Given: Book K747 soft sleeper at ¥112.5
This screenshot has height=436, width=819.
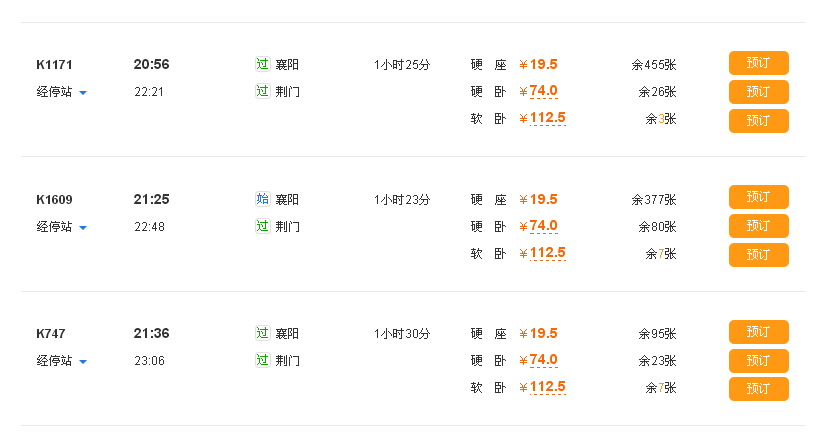Looking at the screenshot, I should click(x=758, y=389).
